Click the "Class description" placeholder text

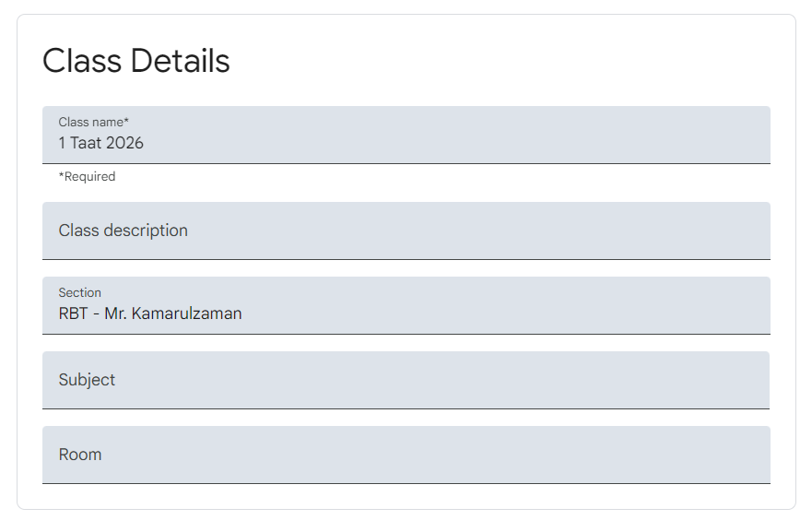pos(124,231)
